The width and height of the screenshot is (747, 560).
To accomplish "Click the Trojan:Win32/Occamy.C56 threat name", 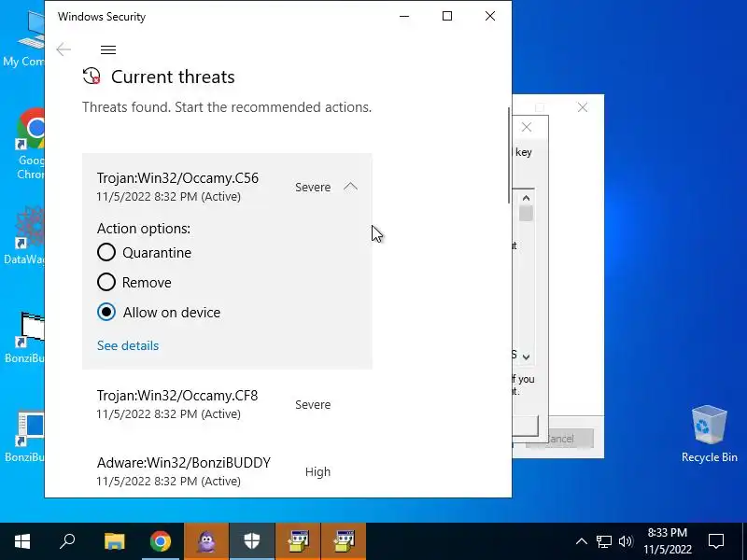I will click(177, 178).
